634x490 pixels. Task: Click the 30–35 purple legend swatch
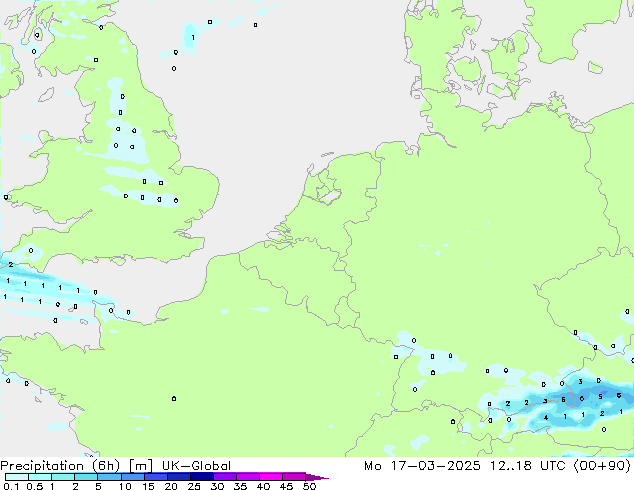tap(224, 477)
